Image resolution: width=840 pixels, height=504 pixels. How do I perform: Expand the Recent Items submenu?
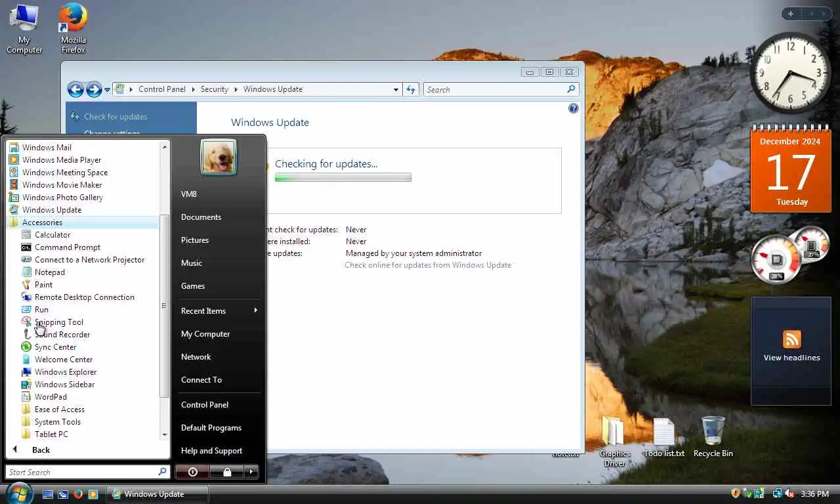(x=219, y=311)
